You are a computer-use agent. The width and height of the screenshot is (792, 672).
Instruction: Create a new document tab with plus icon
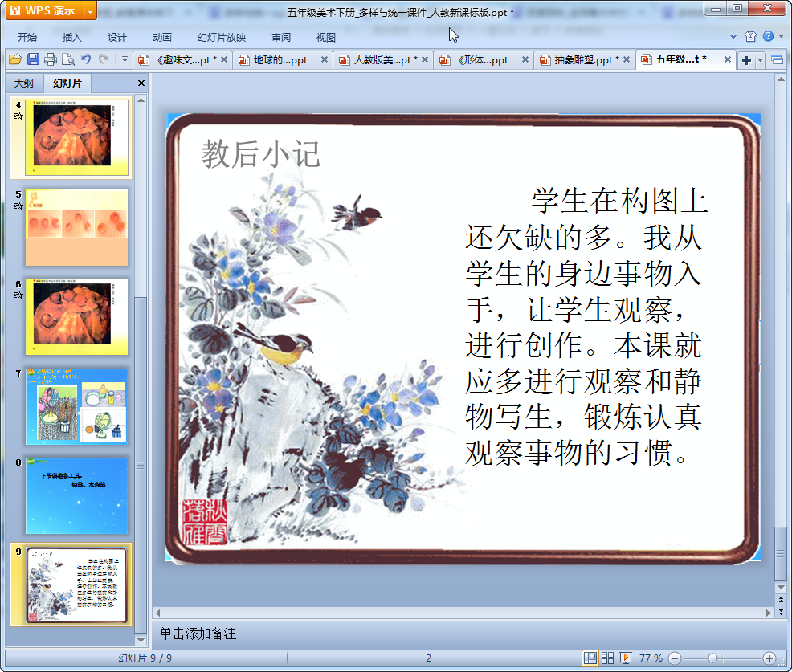pos(746,60)
